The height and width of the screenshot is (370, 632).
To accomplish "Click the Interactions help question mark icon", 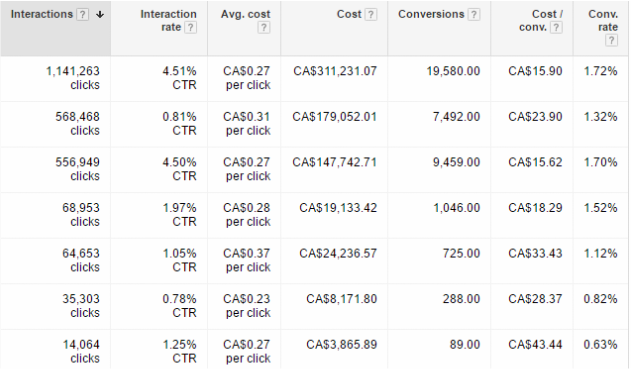I will coord(82,15).
